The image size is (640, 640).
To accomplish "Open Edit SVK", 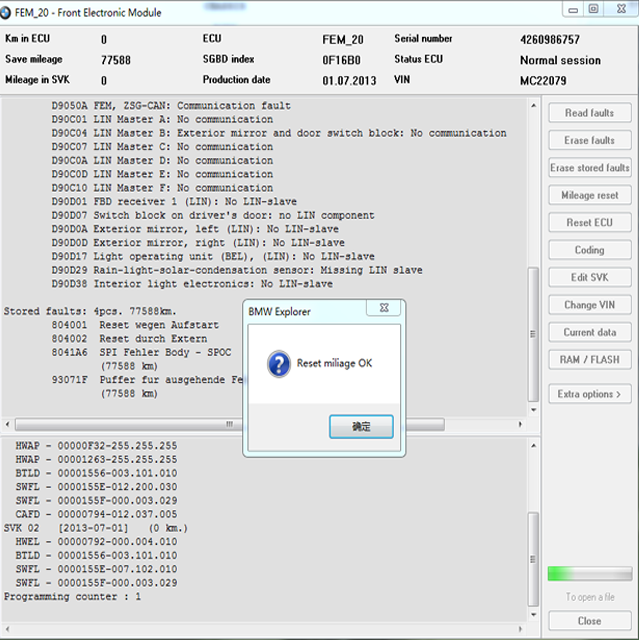I will (589, 277).
